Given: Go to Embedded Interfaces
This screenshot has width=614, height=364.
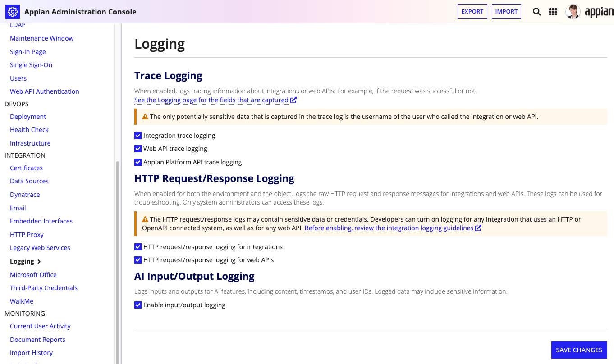Looking at the screenshot, I should 41,221.
